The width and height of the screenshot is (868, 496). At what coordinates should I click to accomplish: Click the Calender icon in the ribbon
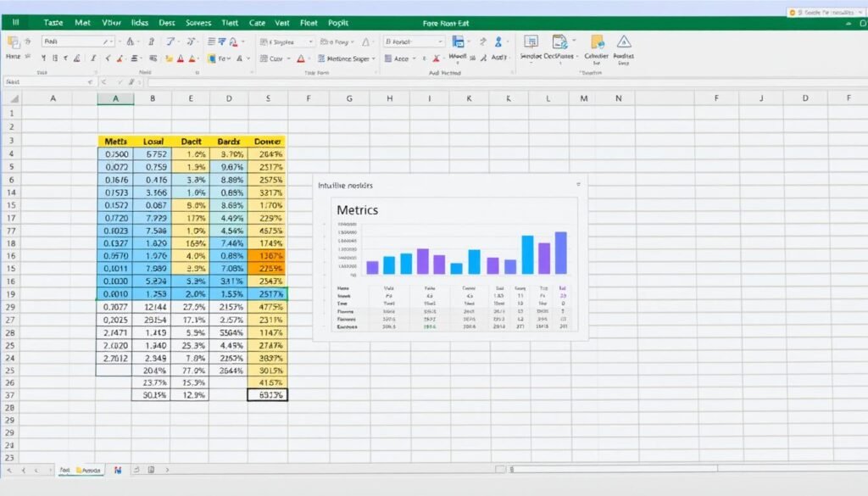(x=597, y=42)
